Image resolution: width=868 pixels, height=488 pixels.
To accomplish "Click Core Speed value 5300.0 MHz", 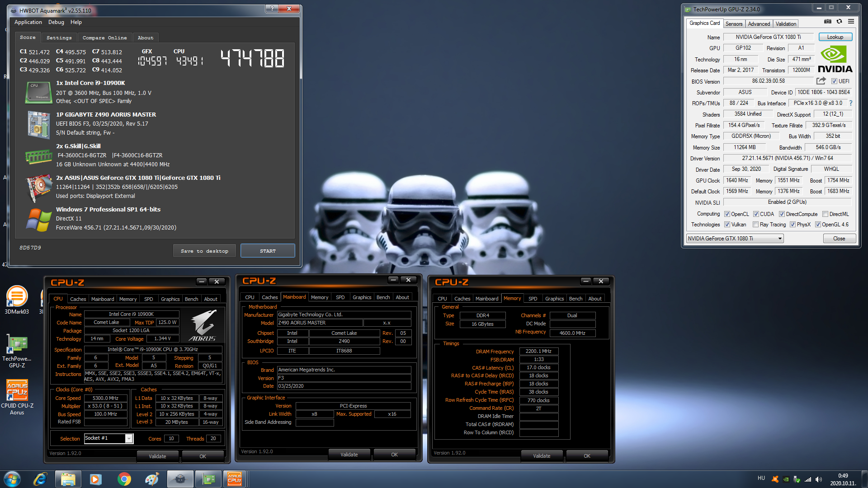I will click(105, 398).
